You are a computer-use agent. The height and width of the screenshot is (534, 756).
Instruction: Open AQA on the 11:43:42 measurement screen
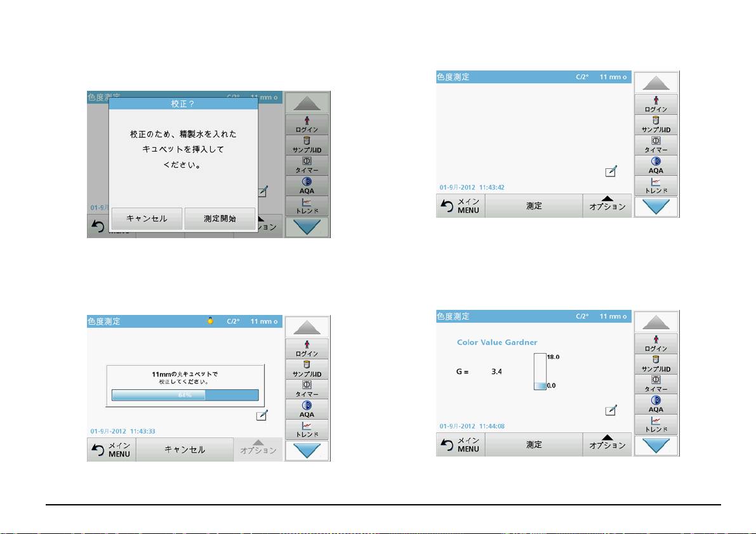coord(656,165)
